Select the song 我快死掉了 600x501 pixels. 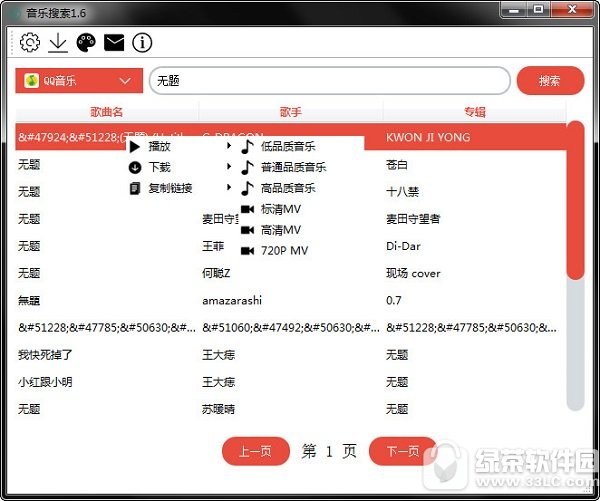(x=45, y=355)
